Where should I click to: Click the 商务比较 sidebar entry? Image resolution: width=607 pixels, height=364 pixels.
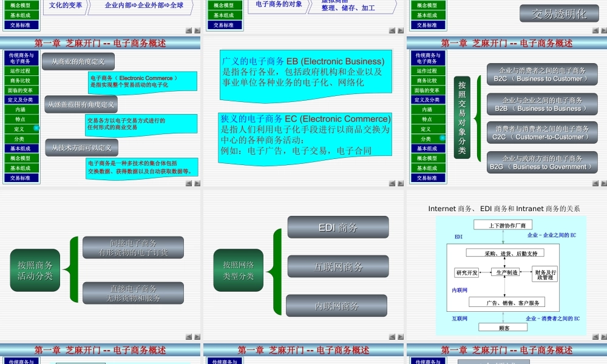click(x=21, y=79)
